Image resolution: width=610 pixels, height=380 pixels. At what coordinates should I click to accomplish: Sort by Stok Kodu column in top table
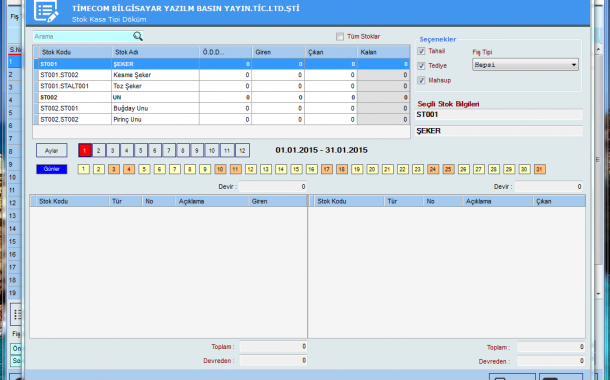click(x=75, y=52)
